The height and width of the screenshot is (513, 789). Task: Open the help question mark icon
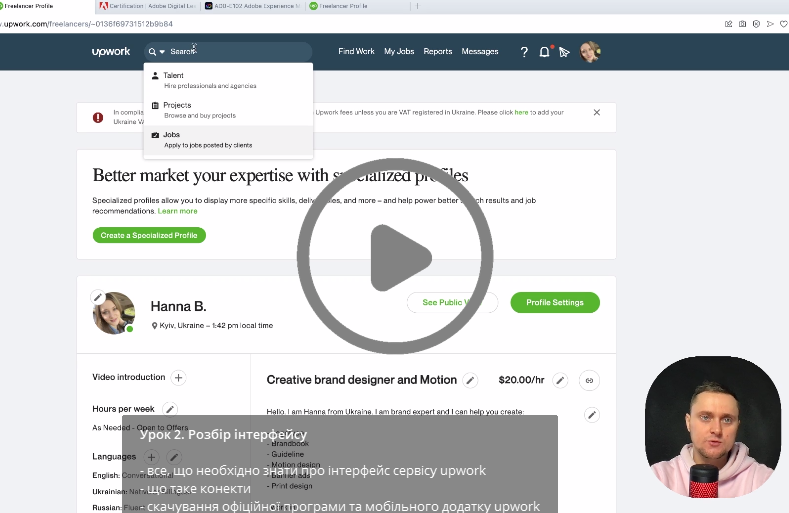(x=524, y=52)
